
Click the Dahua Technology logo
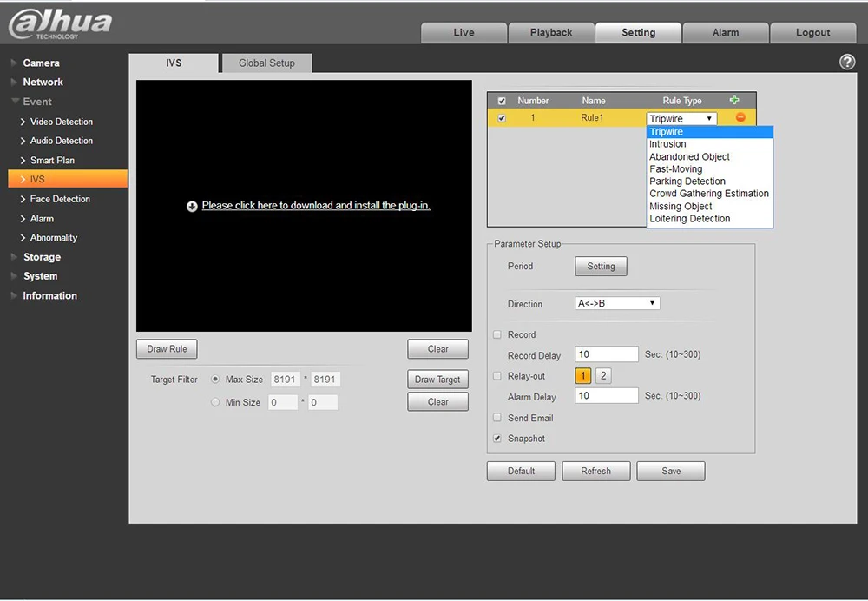[61, 24]
